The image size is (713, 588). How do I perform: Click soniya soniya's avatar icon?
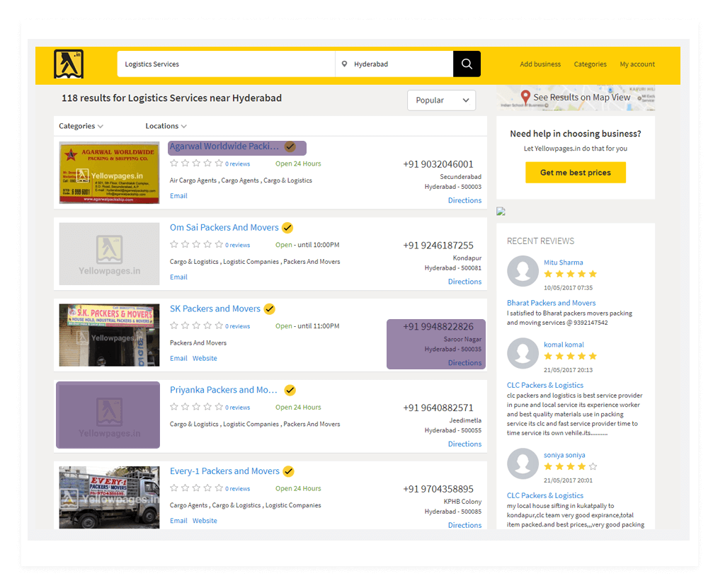pos(523,463)
